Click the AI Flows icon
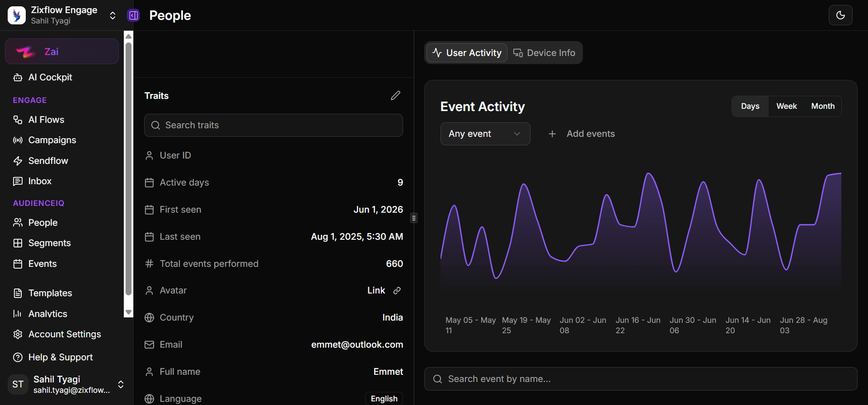Image resolution: width=868 pixels, height=405 pixels. (x=18, y=120)
